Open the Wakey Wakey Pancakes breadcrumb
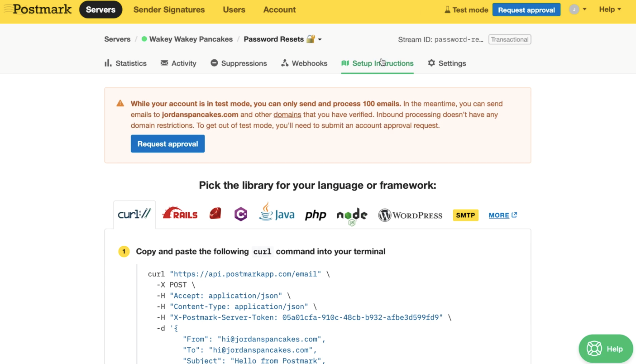Screen dimensions: 636x364 191,39
